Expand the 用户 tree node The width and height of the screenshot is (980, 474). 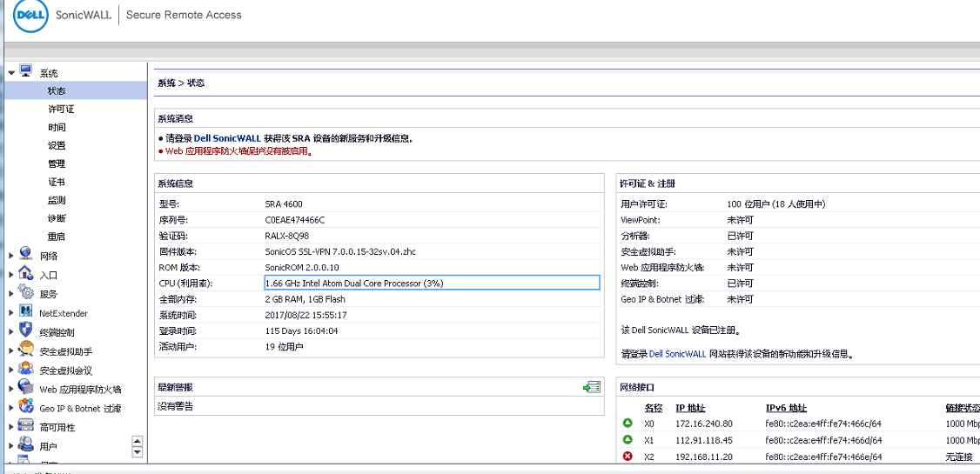pyautogui.click(x=11, y=446)
